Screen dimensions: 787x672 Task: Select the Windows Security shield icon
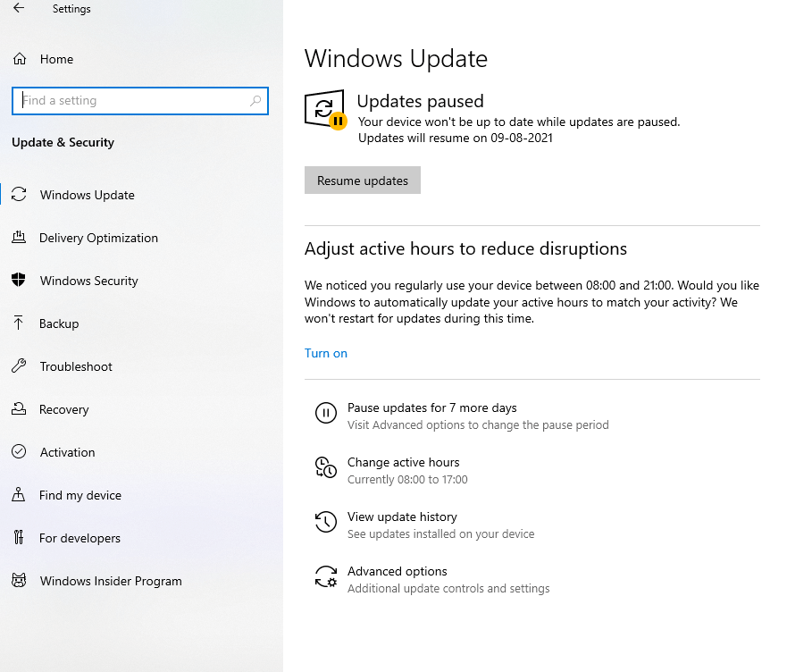pos(20,281)
